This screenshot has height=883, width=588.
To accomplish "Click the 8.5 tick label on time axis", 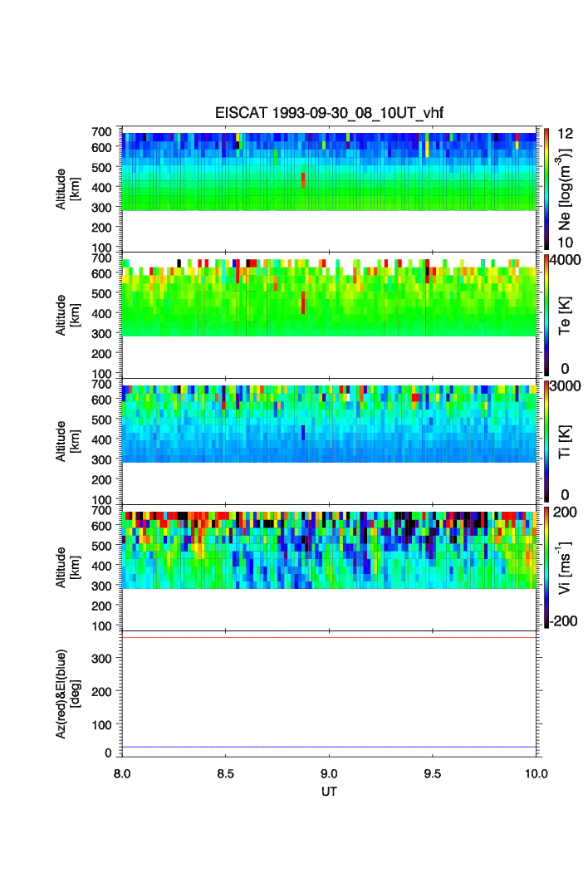I will [226, 773].
